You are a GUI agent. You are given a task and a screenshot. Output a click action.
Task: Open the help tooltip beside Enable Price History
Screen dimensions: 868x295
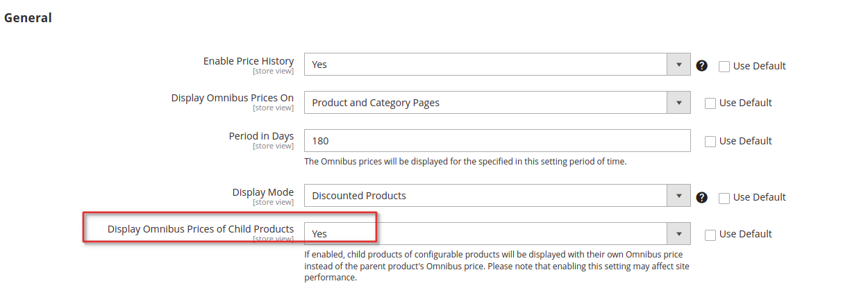point(701,66)
